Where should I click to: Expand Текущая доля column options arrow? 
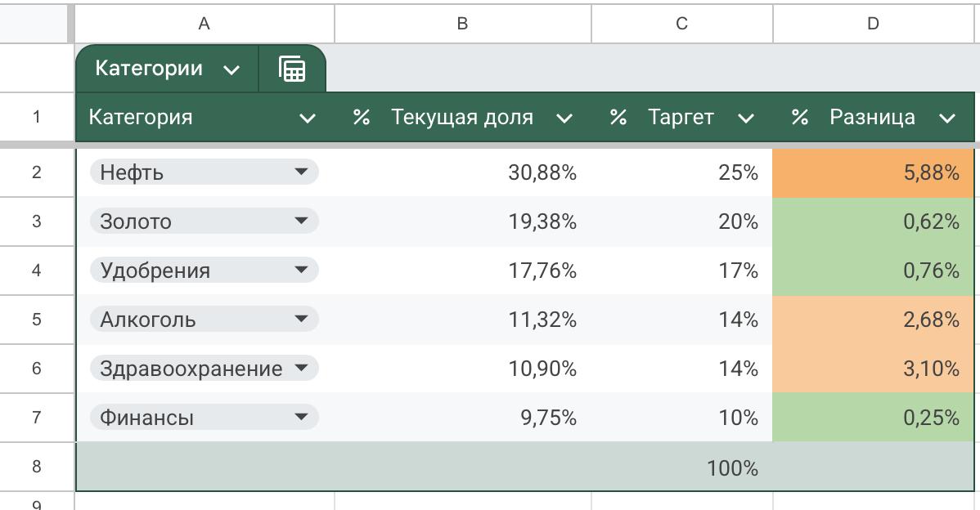coord(564,119)
